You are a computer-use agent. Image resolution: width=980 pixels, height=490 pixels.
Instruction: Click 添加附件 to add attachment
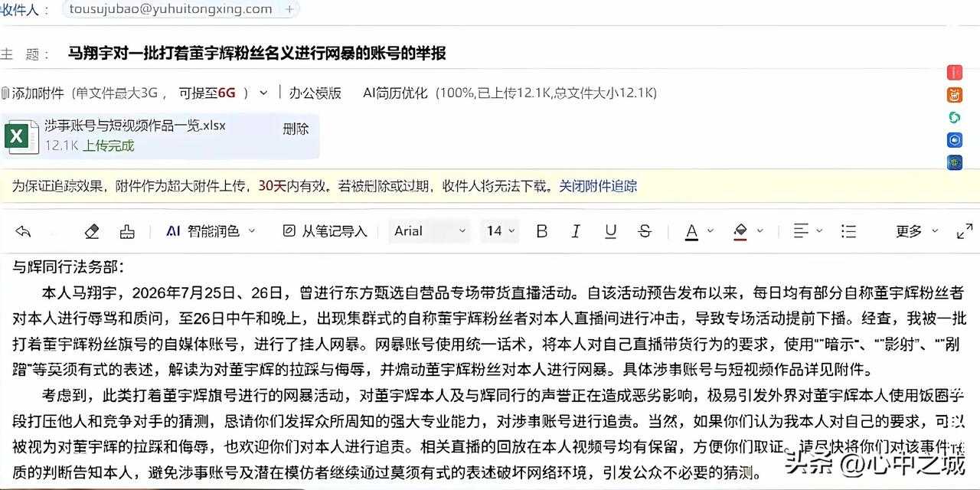pyautogui.click(x=37, y=93)
